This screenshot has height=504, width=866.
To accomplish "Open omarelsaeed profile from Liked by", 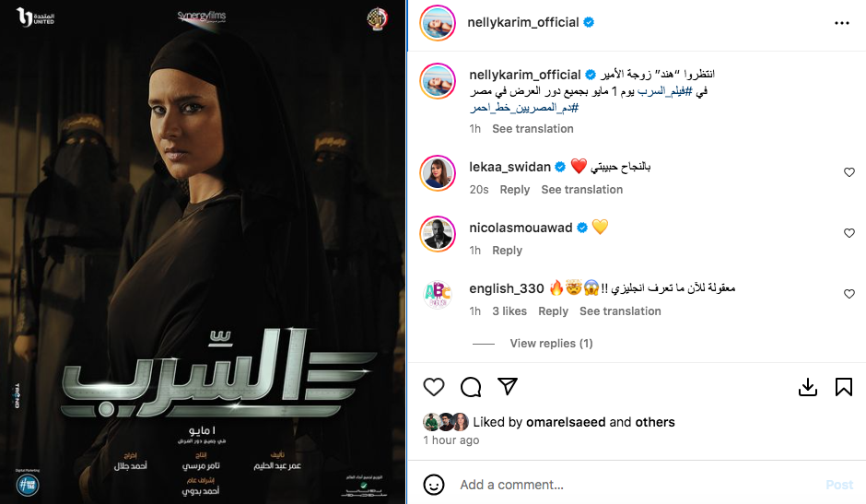I will coord(566,422).
